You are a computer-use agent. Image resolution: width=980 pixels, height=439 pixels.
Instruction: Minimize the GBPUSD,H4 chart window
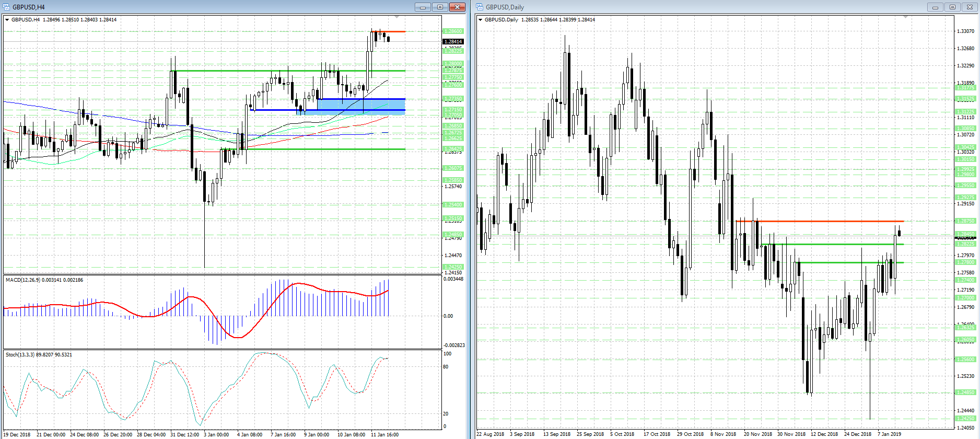[x=423, y=7]
